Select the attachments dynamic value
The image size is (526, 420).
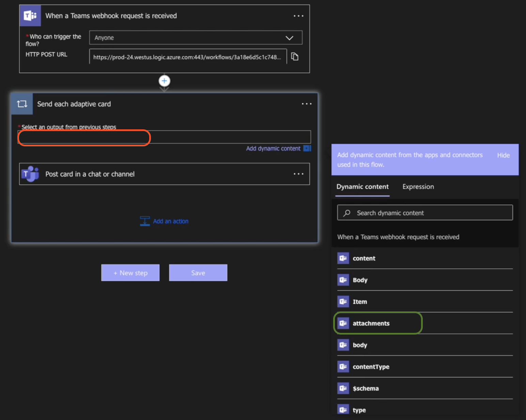(x=425, y=323)
